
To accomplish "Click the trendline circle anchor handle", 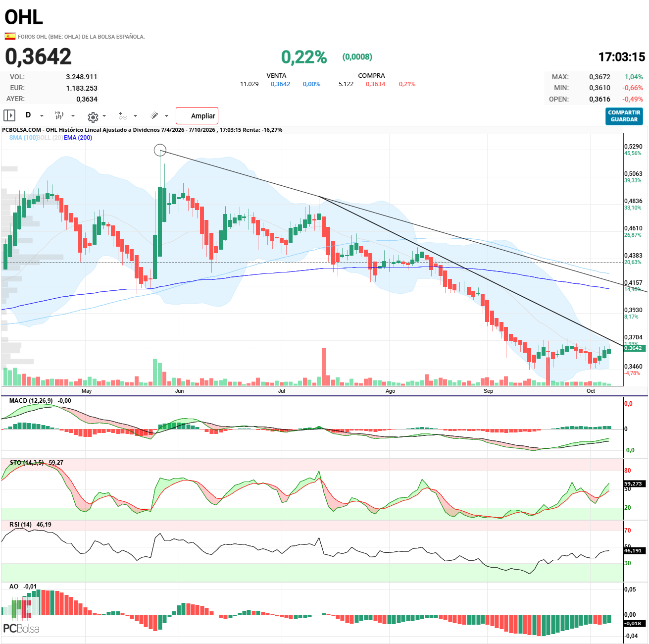I will [160, 150].
